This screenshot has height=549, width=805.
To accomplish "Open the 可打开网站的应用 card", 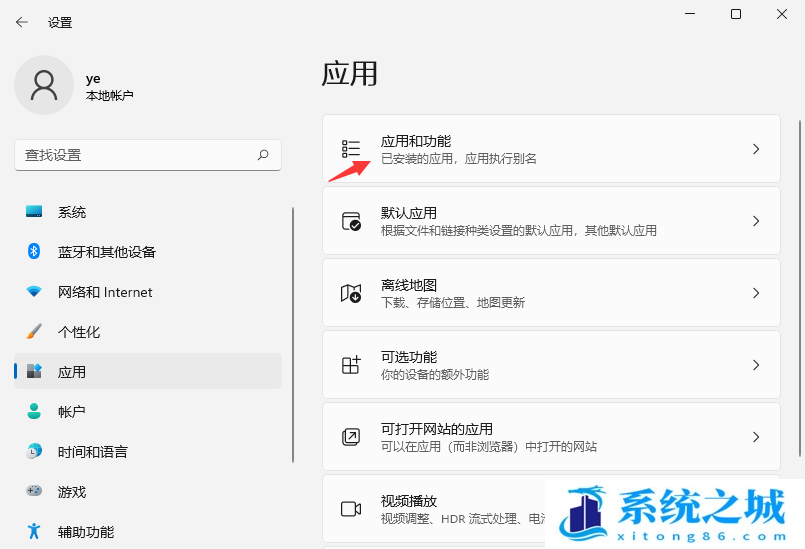I will [551, 437].
